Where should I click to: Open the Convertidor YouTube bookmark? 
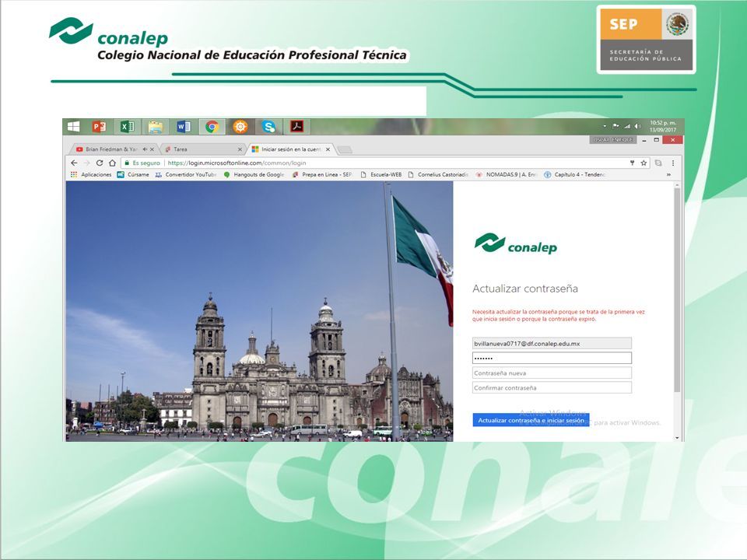(186, 175)
